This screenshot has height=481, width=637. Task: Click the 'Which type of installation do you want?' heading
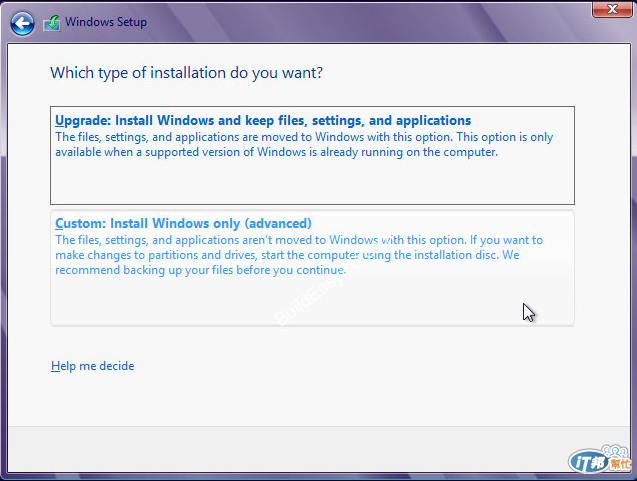click(x=186, y=73)
